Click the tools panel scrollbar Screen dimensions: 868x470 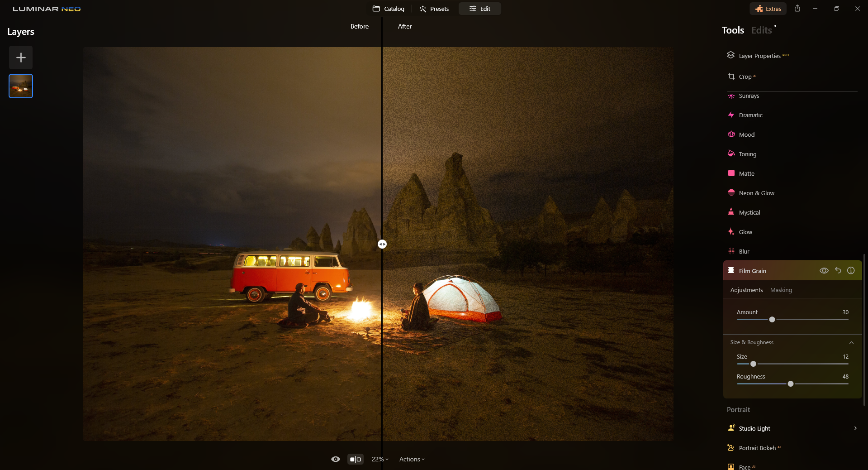coord(864,330)
